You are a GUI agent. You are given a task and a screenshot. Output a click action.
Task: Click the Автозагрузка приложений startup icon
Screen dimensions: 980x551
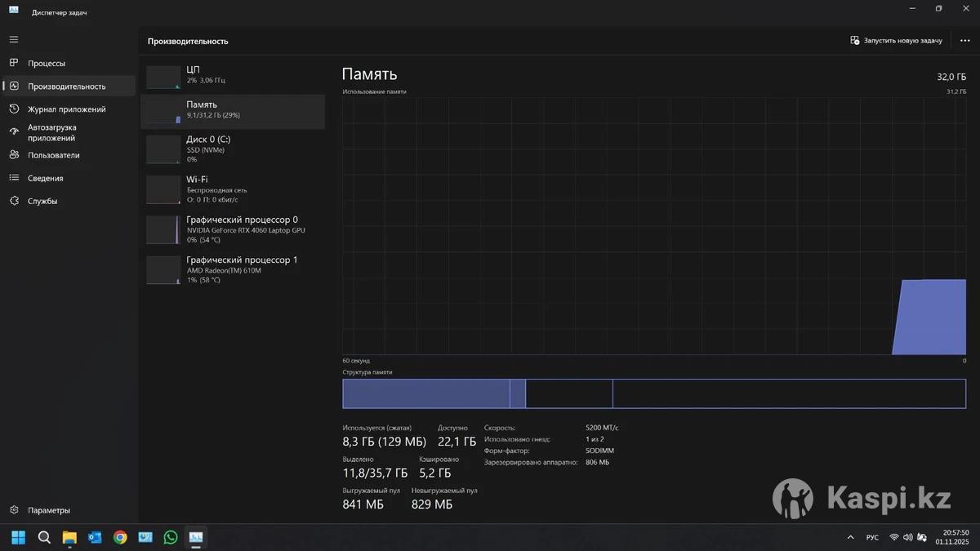(14, 131)
